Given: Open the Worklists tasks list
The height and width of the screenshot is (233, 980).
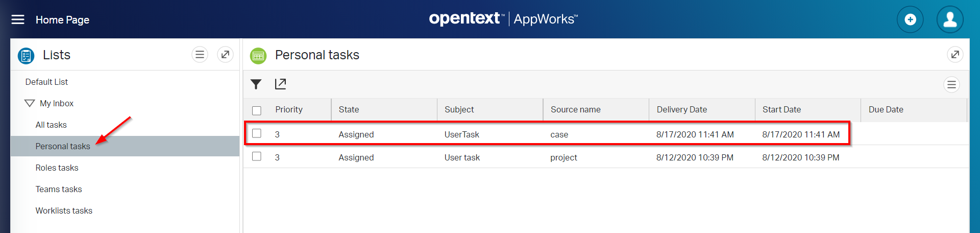Looking at the screenshot, I should [x=64, y=211].
